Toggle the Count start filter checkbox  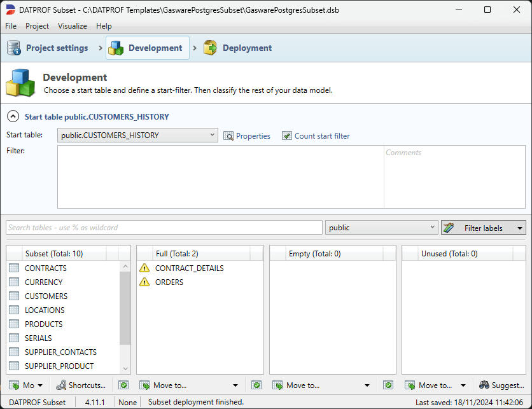[x=287, y=135]
